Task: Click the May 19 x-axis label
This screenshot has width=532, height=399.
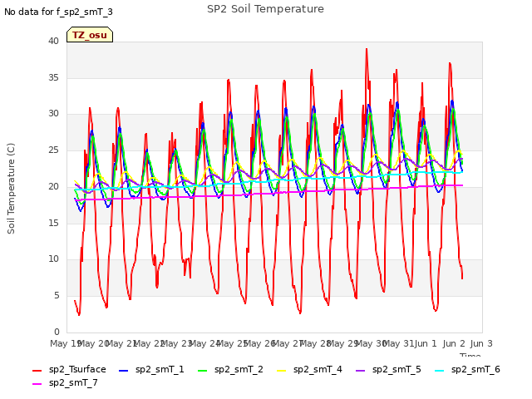Action: (x=65, y=343)
